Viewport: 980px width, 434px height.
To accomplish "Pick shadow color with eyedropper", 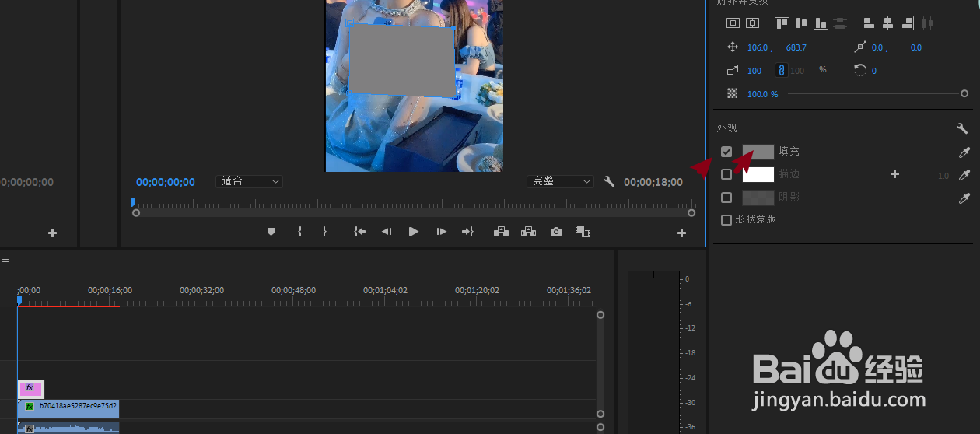I will point(964,198).
